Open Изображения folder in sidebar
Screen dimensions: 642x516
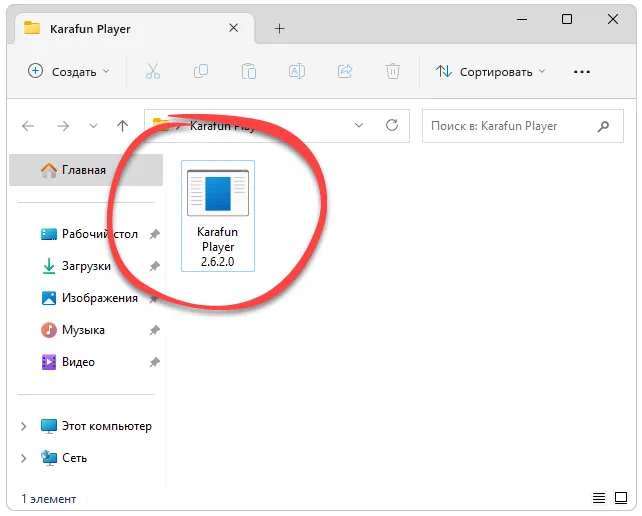point(89,298)
